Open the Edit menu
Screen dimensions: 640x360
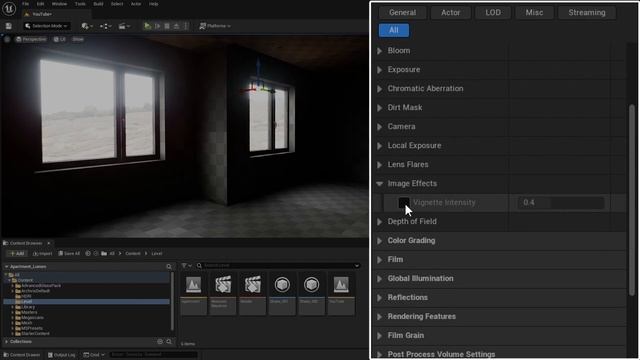(40, 4)
